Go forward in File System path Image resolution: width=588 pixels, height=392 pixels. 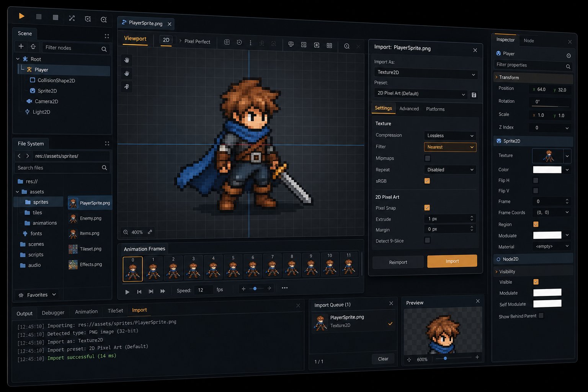pyautogui.click(x=28, y=156)
